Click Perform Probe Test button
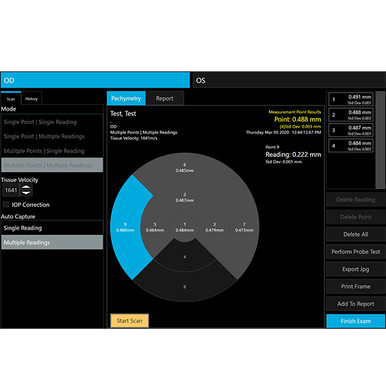Image resolution: width=386 pixels, height=386 pixels. 355,252
